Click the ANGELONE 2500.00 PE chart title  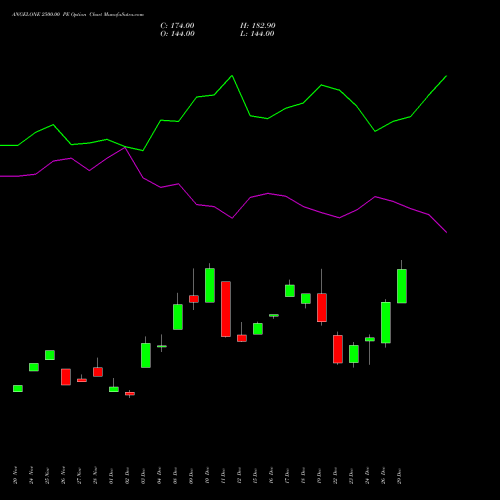[x=78, y=15]
